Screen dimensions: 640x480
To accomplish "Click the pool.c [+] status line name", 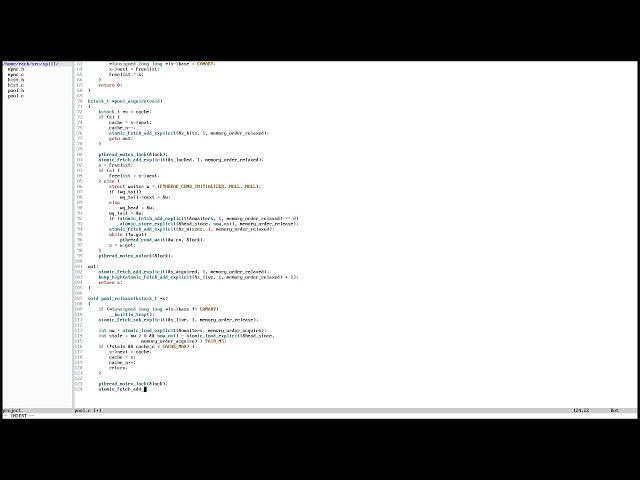I will coord(88,410).
